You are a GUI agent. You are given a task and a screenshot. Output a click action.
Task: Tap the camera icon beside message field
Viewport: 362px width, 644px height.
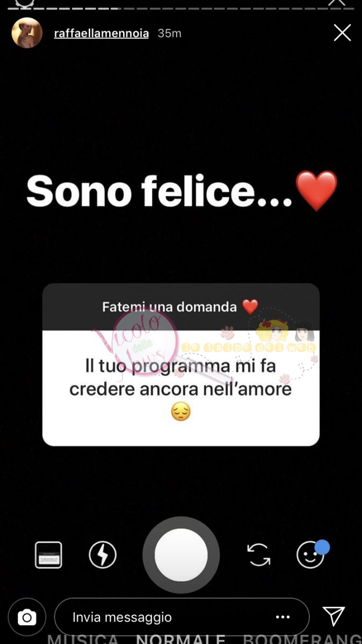pos(27,617)
